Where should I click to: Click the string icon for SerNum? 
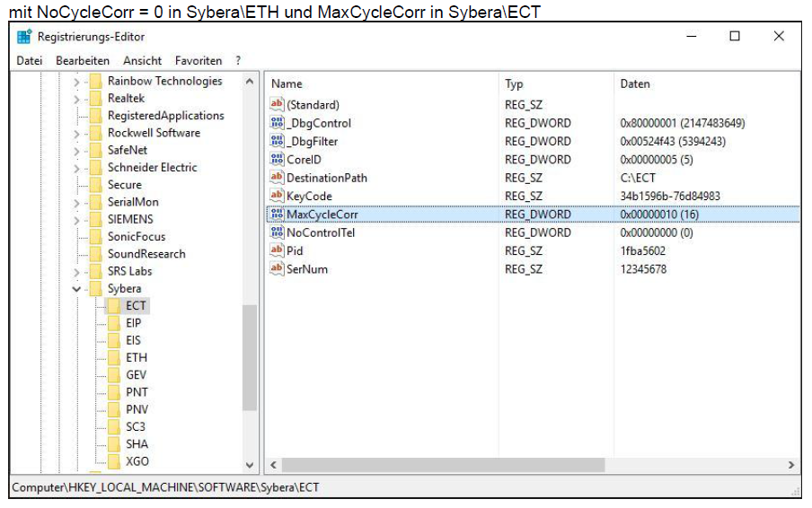(277, 269)
